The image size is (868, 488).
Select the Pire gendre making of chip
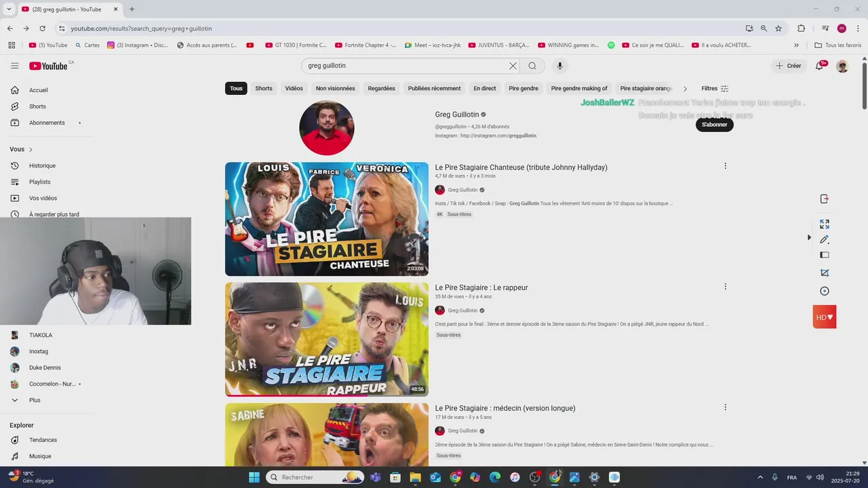[x=579, y=89]
